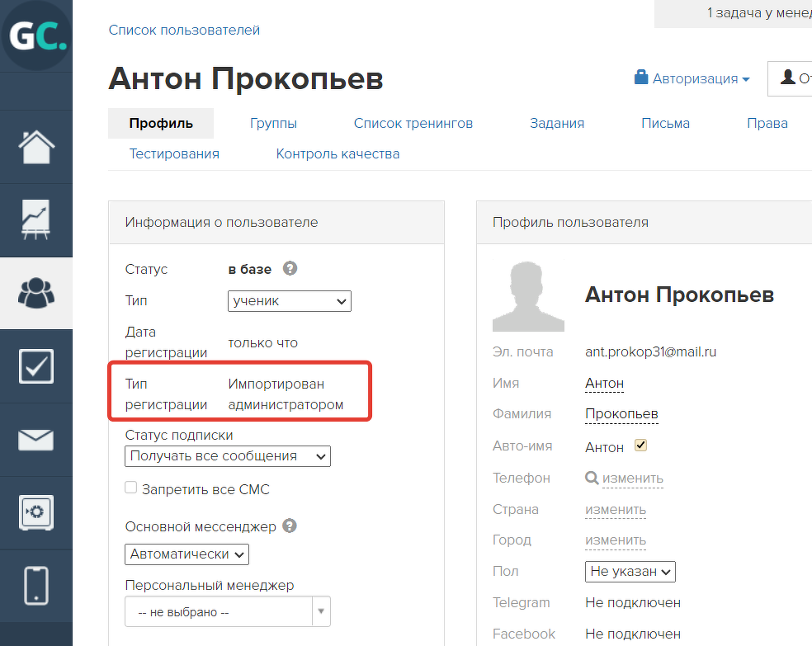Click the user avatar placeholder image
This screenshot has height=646, width=812.
click(x=528, y=296)
